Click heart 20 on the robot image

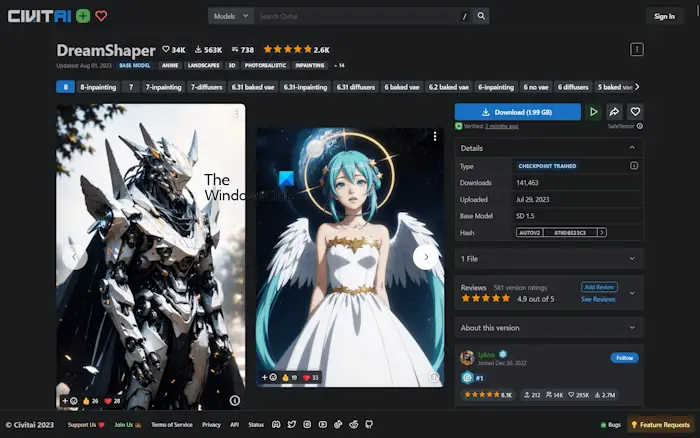pyautogui.click(x=112, y=400)
